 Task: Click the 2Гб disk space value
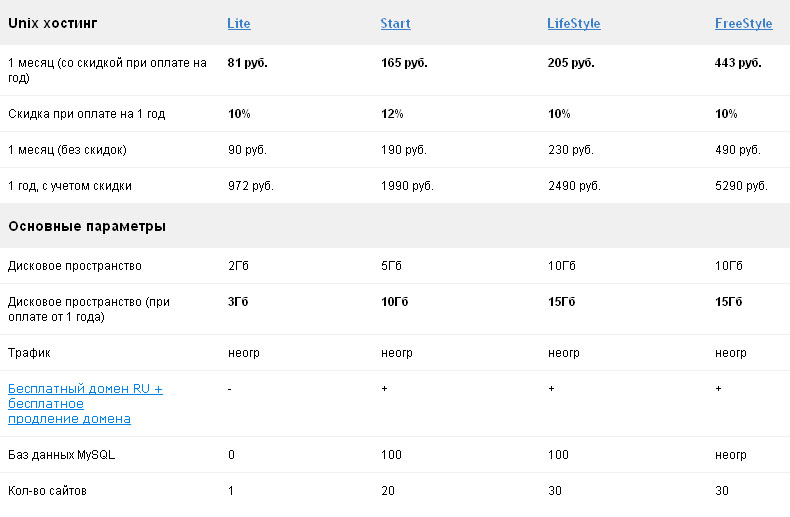(238, 266)
